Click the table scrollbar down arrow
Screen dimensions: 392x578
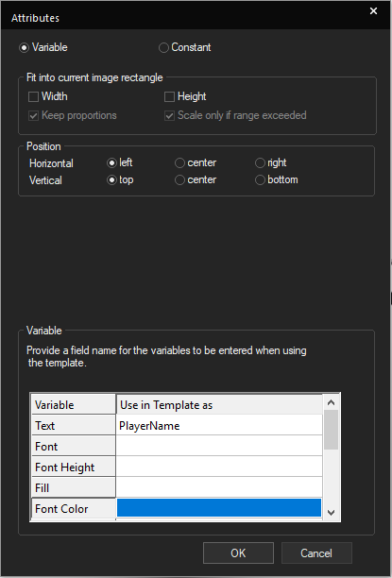(x=332, y=513)
